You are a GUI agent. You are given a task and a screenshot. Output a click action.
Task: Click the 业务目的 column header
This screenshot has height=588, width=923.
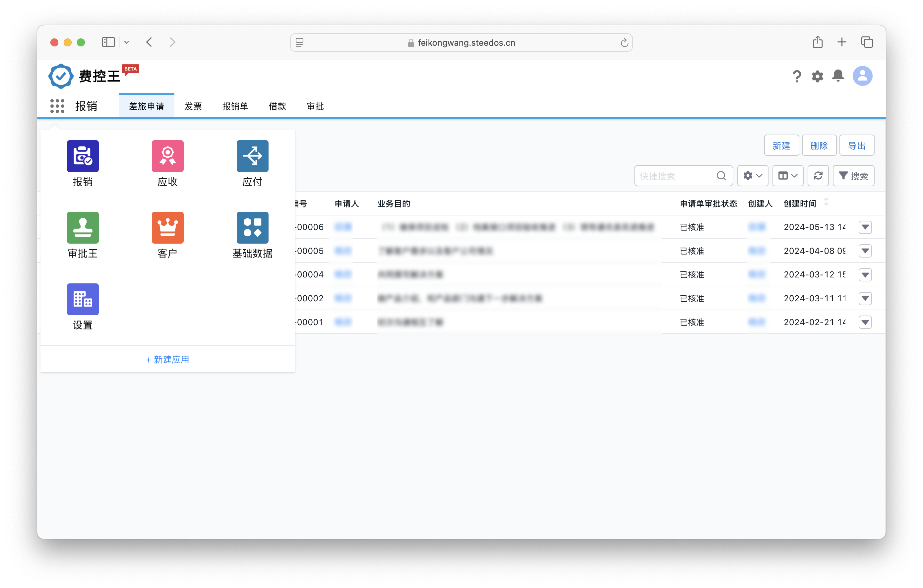coord(394,204)
